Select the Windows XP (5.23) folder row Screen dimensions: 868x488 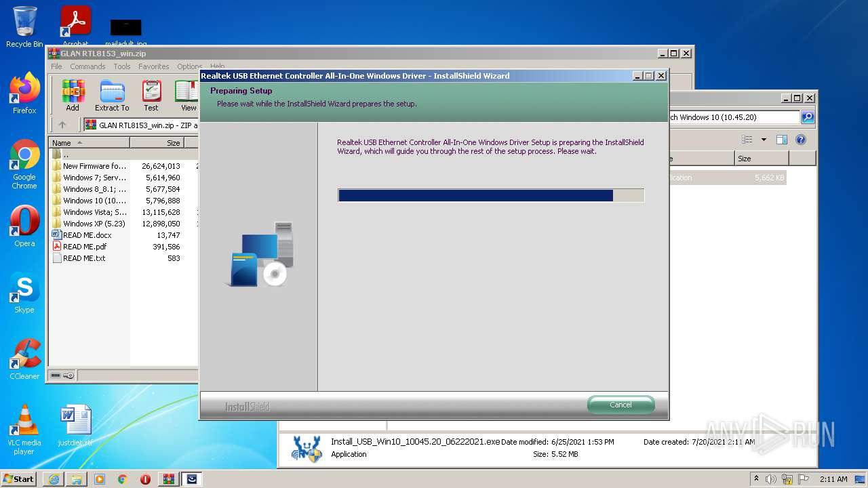tap(123, 224)
